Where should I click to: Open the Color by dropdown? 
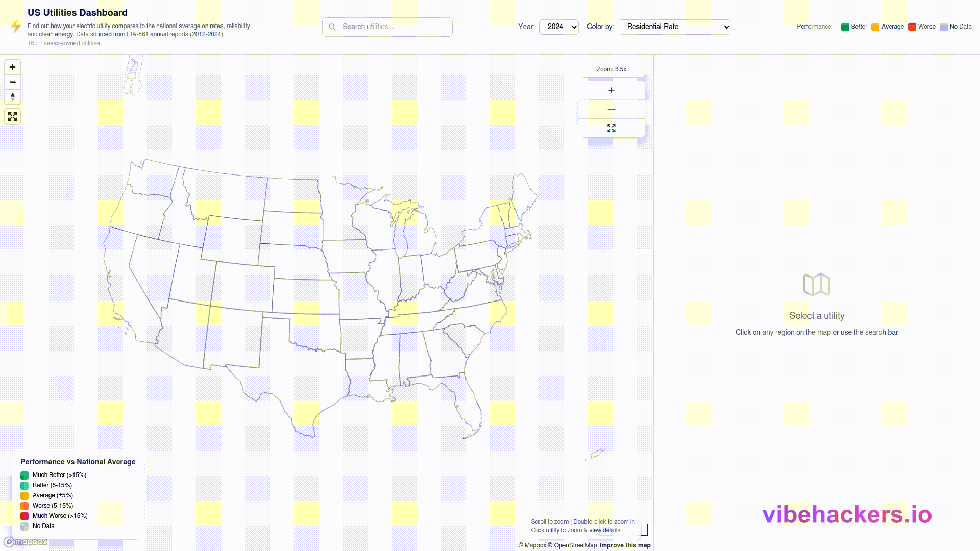coord(674,27)
